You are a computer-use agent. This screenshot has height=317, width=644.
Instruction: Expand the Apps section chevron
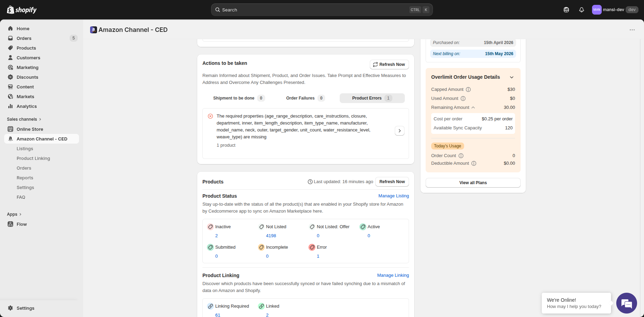pos(20,214)
